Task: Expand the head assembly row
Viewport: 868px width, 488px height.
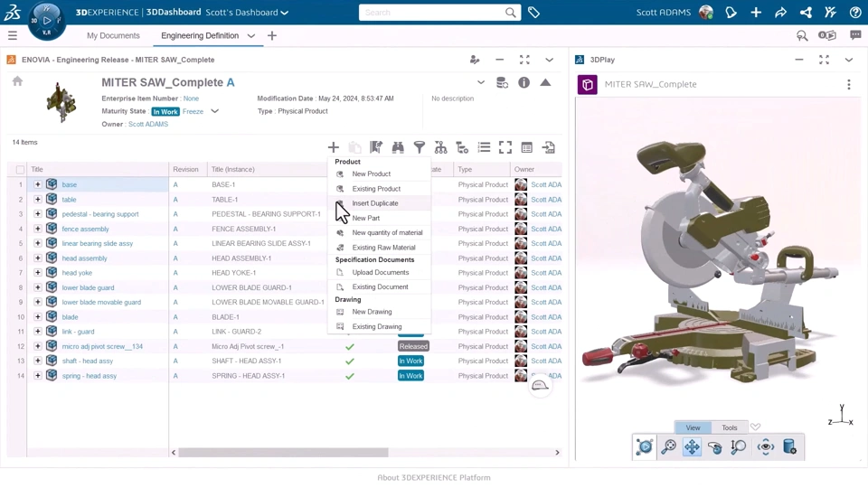Action: [x=38, y=258]
